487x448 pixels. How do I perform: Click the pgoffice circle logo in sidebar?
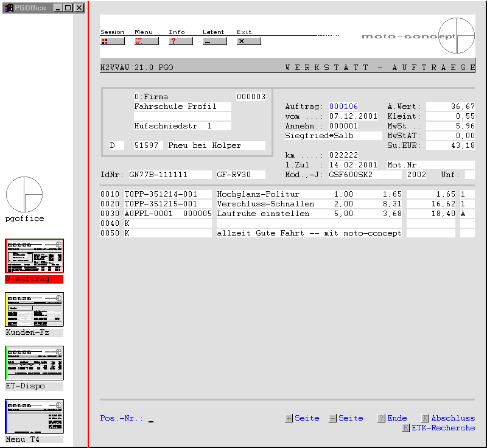(x=24, y=195)
